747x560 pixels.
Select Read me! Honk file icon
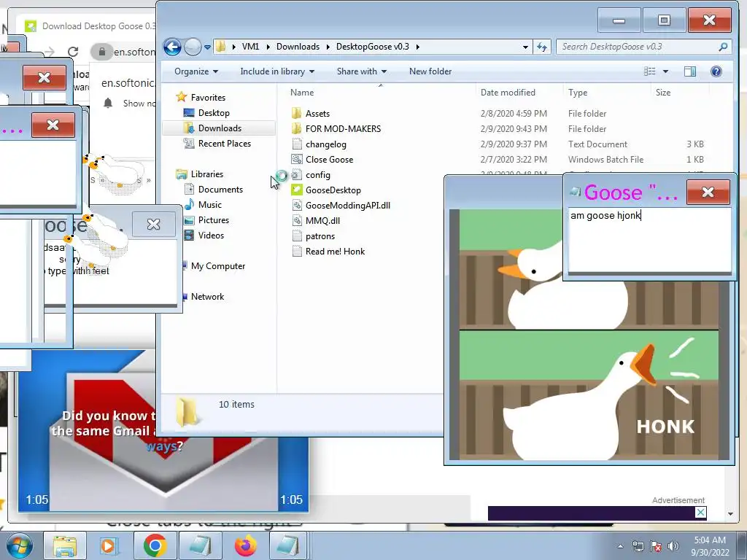tap(296, 252)
